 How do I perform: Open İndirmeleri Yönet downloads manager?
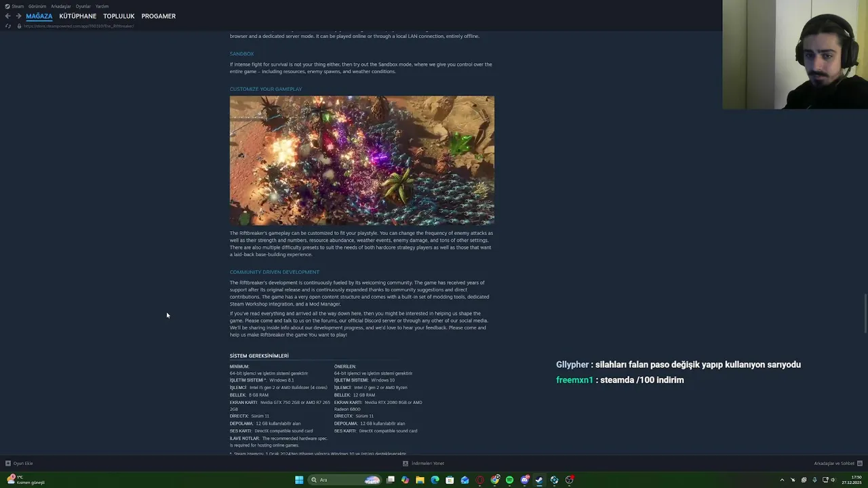(x=423, y=464)
